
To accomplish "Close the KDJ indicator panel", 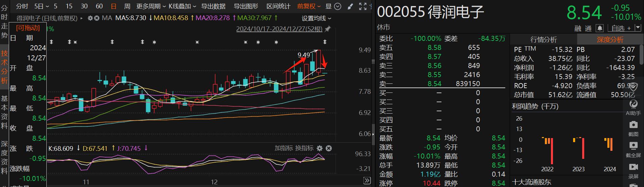I will 329,148.
